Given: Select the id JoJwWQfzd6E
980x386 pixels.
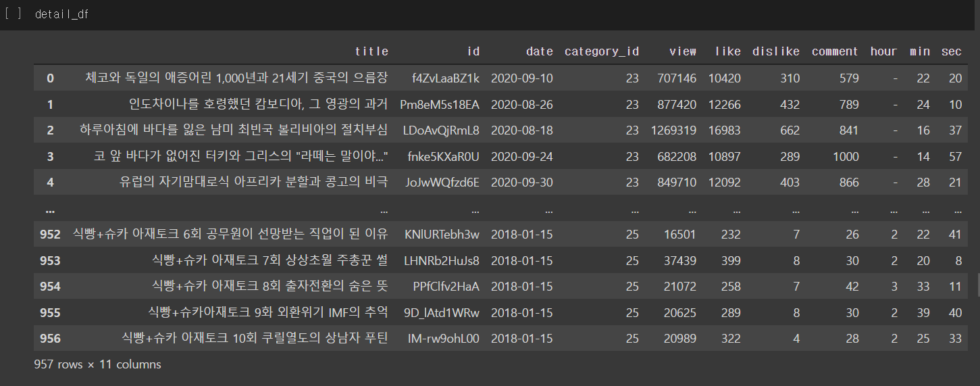Looking at the screenshot, I should 442,183.
